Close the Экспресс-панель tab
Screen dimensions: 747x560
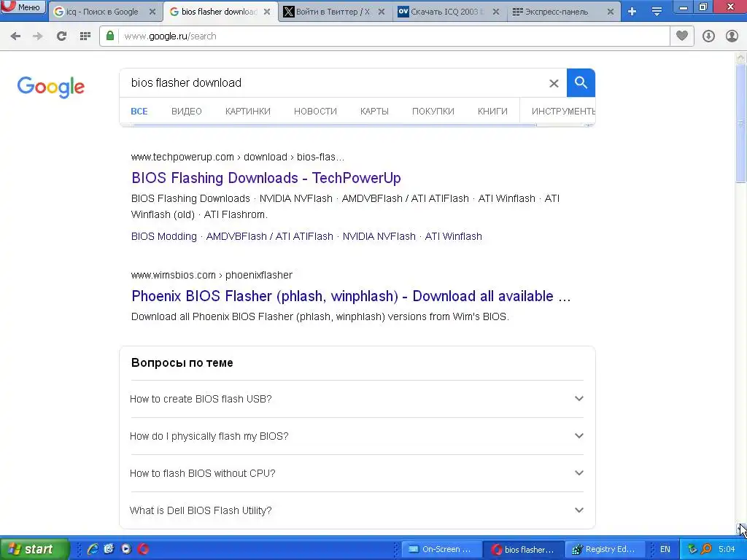point(611,12)
